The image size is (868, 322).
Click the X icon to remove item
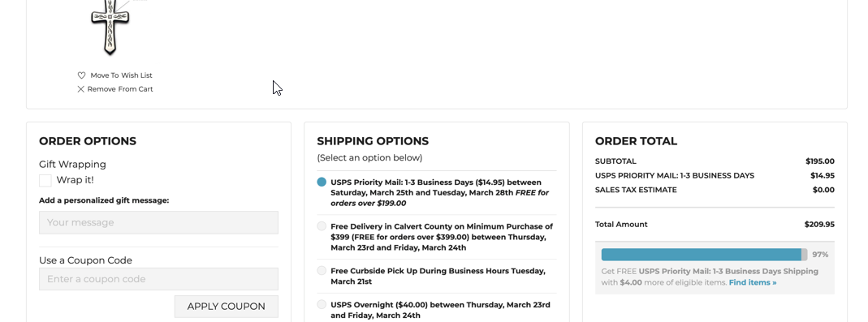click(x=81, y=89)
